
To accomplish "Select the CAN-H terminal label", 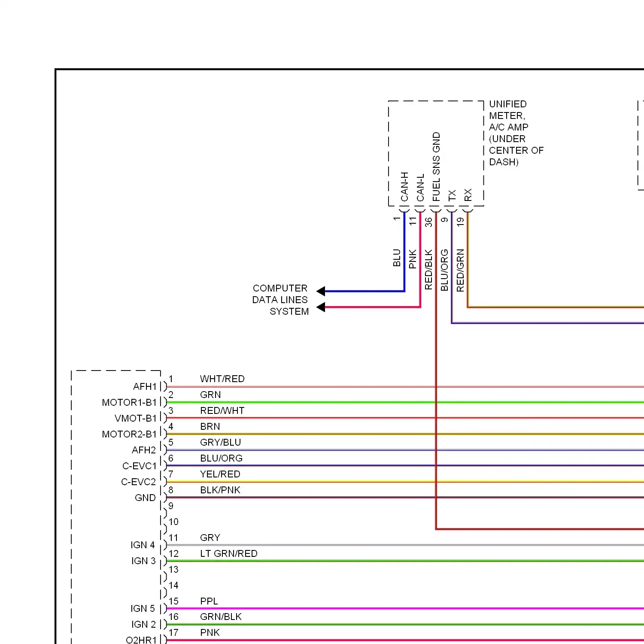I will [x=404, y=187].
